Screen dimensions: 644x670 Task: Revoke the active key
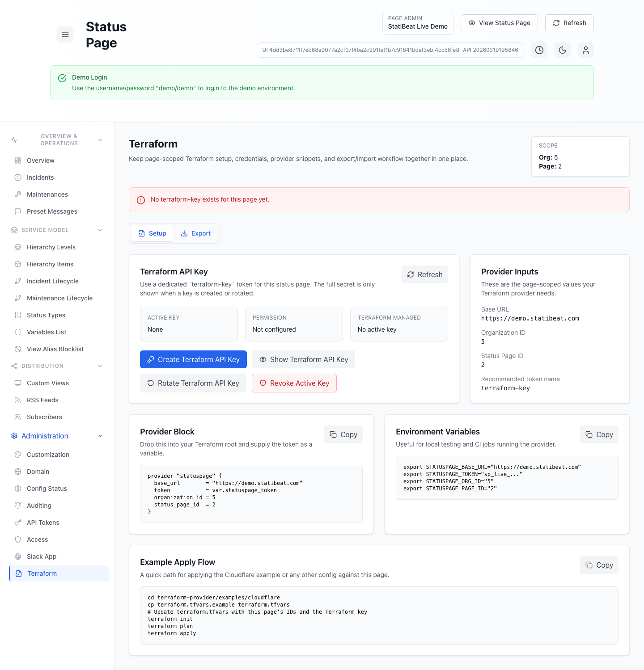tap(294, 383)
